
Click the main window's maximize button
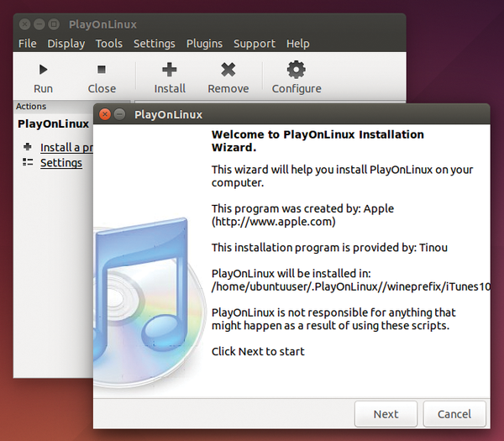54,24
